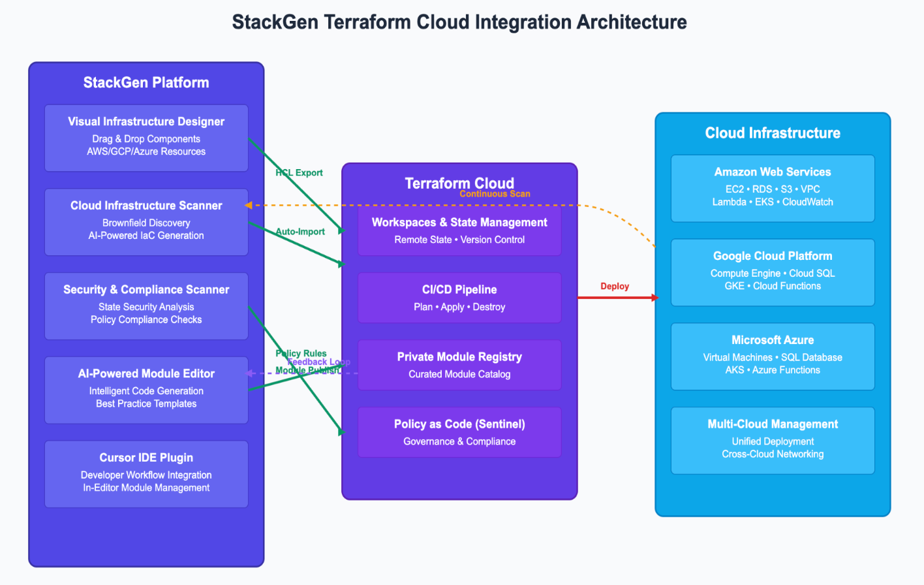The height and width of the screenshot is (585, 924).
Task: Select the AI-Powered Module Editor box
Action: 146,390
